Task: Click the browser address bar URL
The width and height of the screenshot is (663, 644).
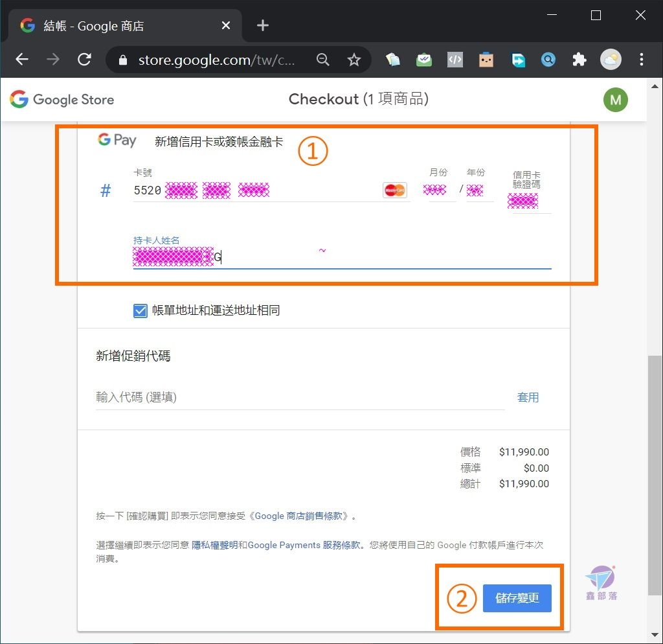Action: 216,60
